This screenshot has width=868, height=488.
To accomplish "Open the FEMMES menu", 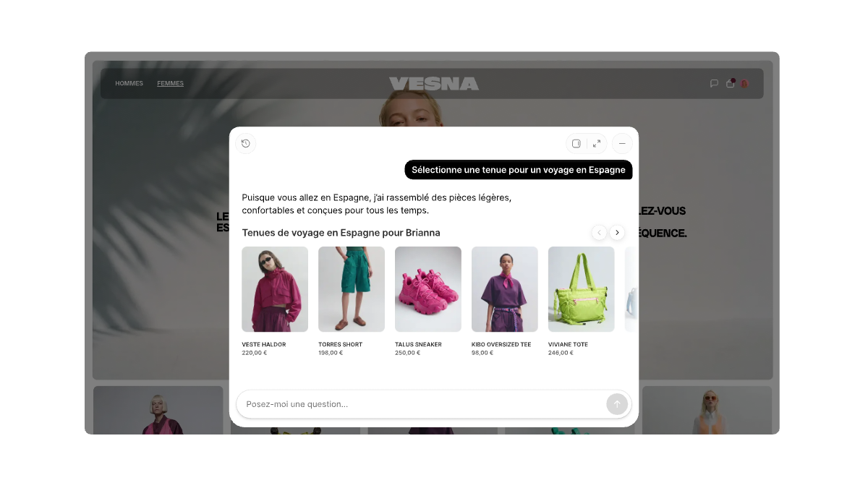I will (x=171, y=83).
